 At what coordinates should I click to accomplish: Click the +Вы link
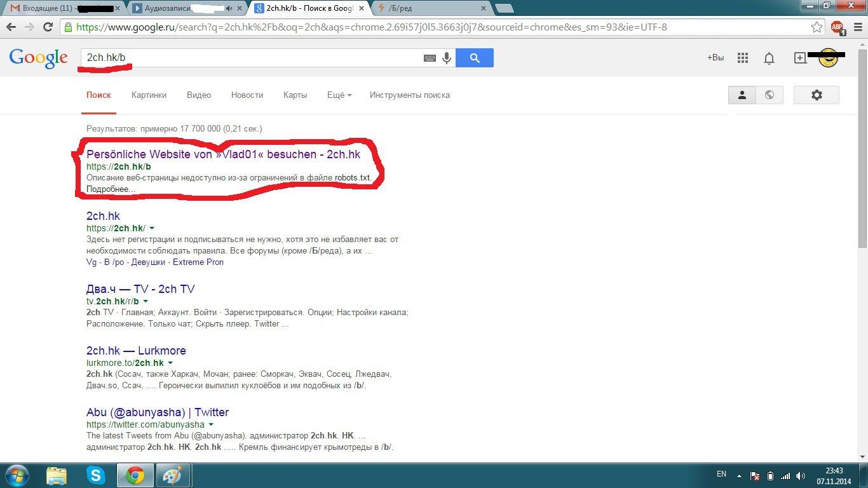click(715, 58)
